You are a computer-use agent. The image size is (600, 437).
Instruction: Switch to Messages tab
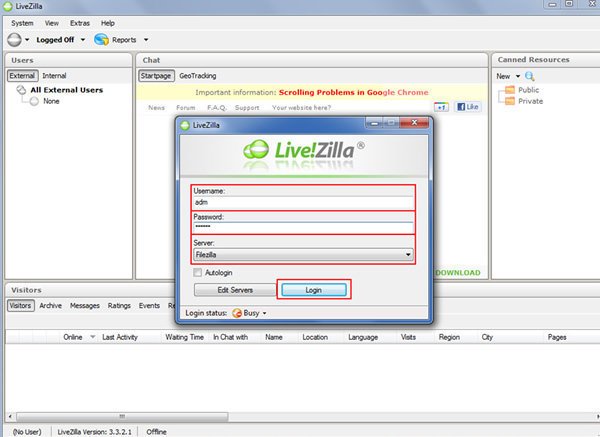point(85,305)
